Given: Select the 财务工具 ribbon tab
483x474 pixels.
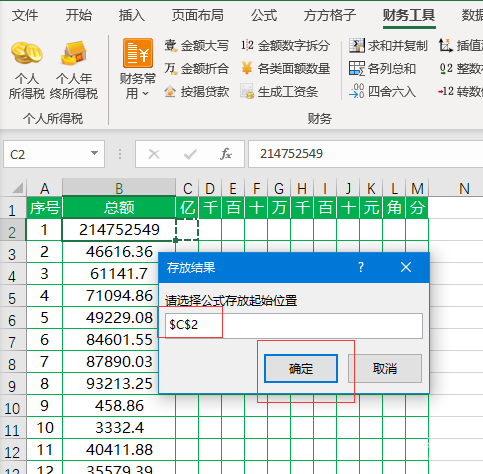Looking at the screenshot, I should coord(409,15).
